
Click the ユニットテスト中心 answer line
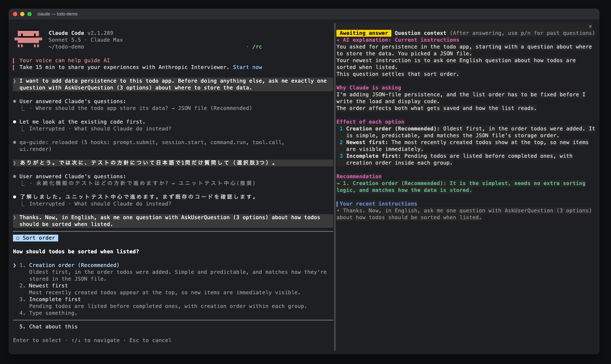coord(139,183)
